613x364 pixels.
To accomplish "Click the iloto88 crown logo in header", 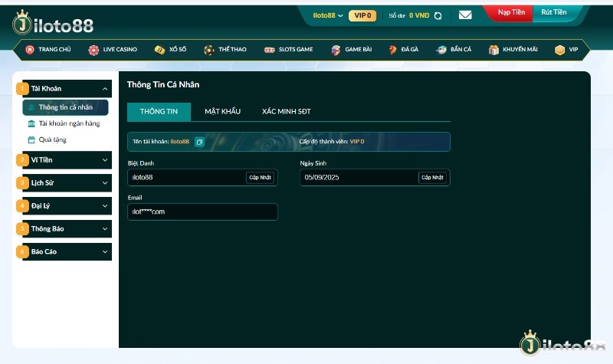I will [x=53, y=24].
